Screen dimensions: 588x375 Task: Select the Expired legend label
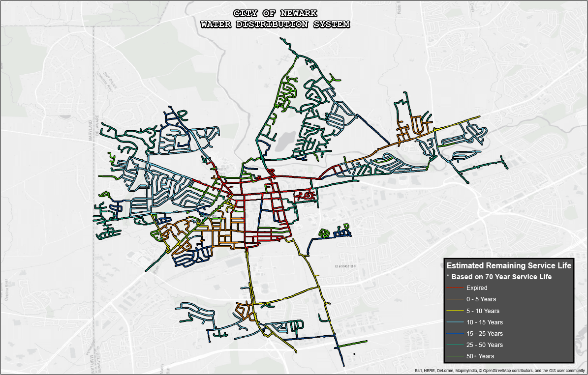[477, 288]
